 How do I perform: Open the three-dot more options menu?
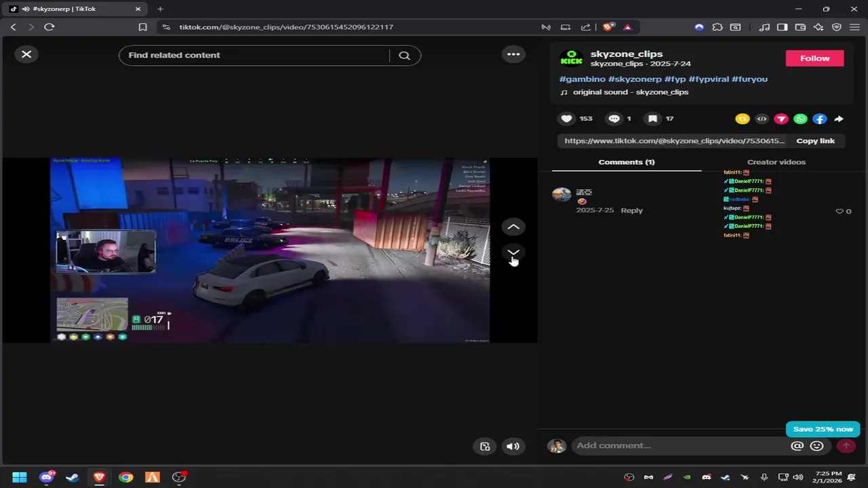click(513, 54)
